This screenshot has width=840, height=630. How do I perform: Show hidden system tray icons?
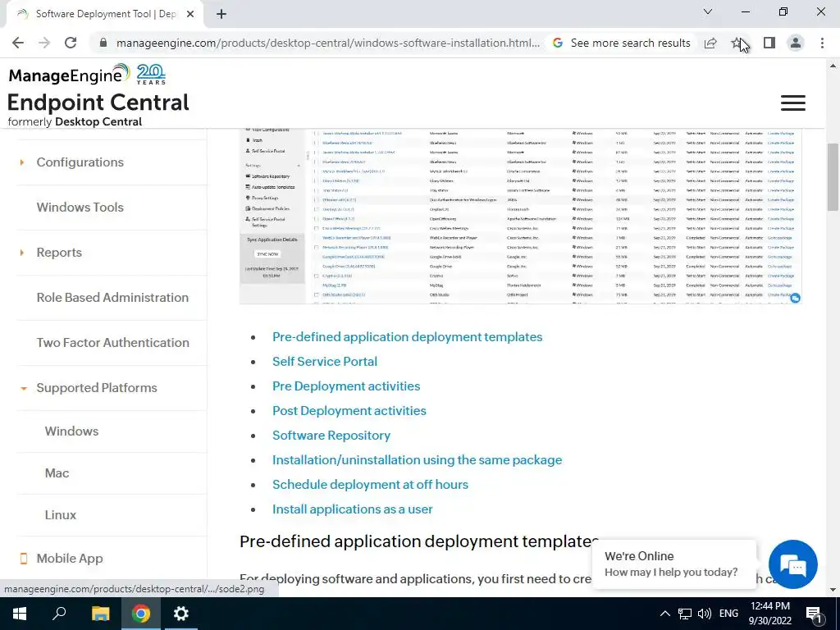664,614
